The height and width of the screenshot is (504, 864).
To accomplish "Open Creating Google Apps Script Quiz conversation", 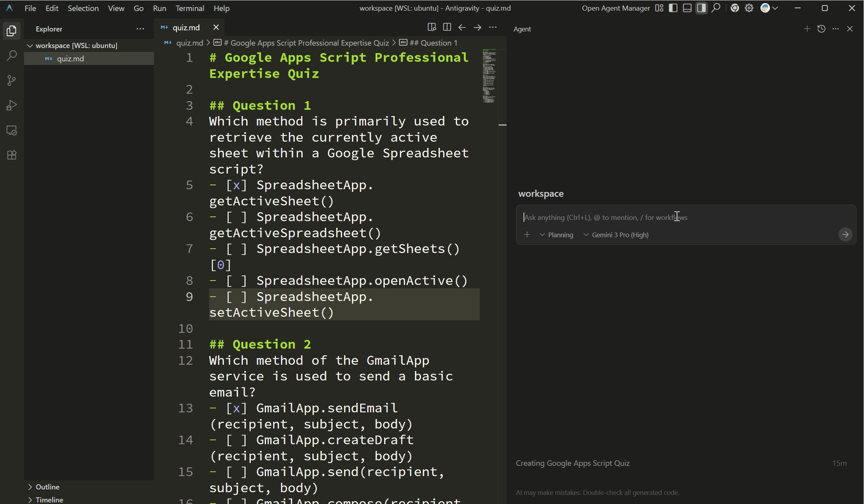I will (573, 463).
